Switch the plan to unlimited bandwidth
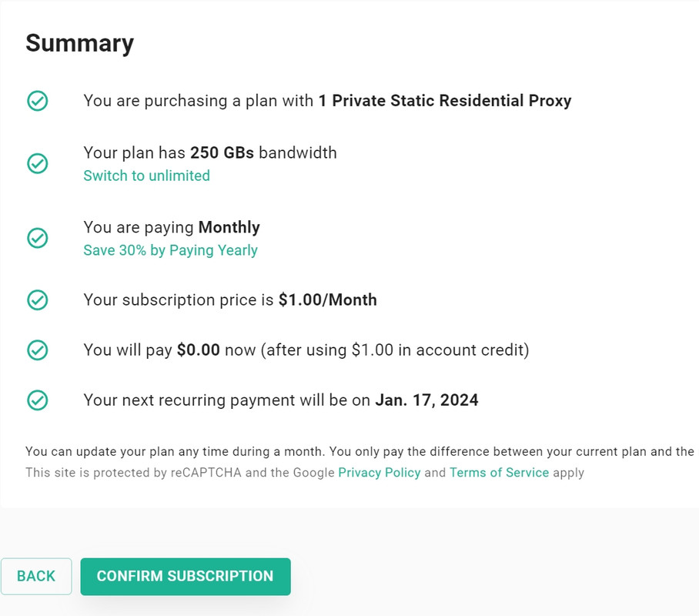The width and height of the screenshot is (699, 616). pyautogui.click(x=146, y=176)
